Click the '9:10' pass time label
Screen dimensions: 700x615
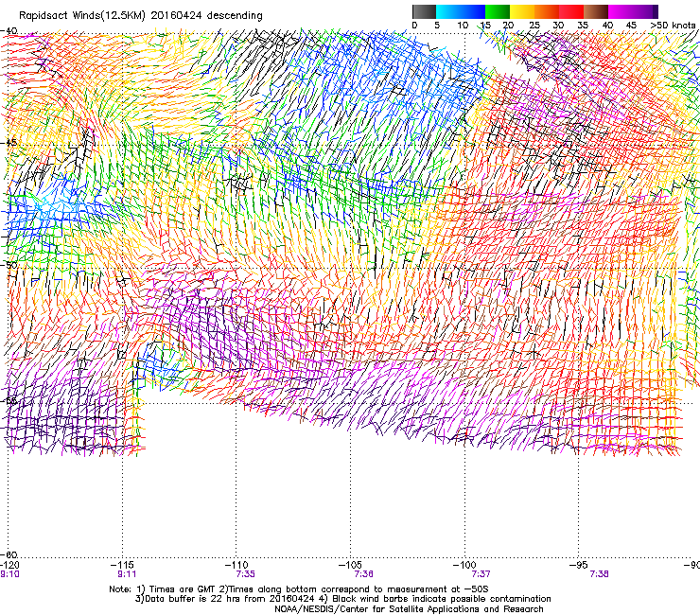[x=9, y=574]
